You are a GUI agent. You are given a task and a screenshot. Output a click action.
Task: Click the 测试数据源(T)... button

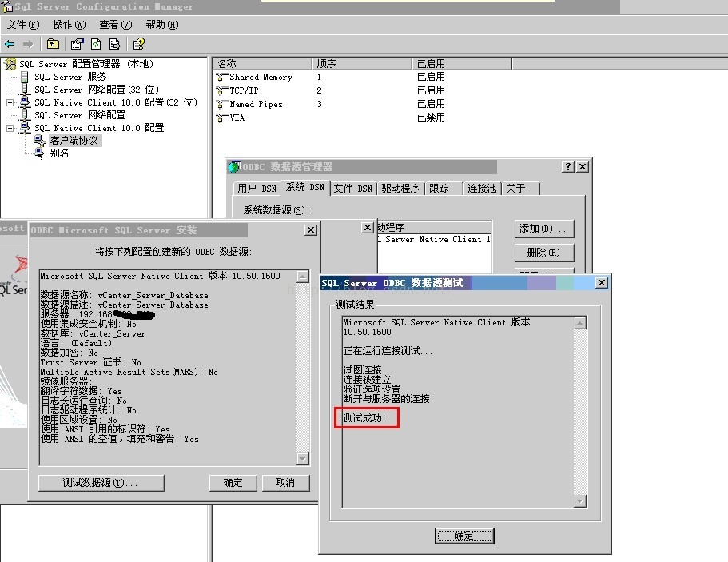click(101, 483)
